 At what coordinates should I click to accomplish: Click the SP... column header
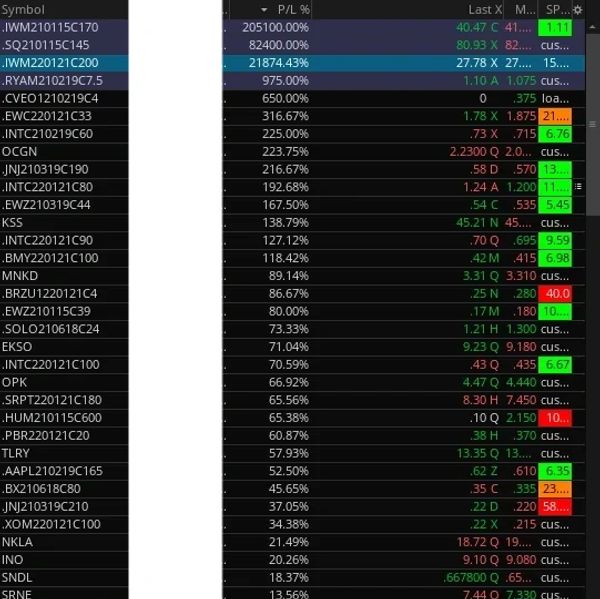(x=557, y=10)
